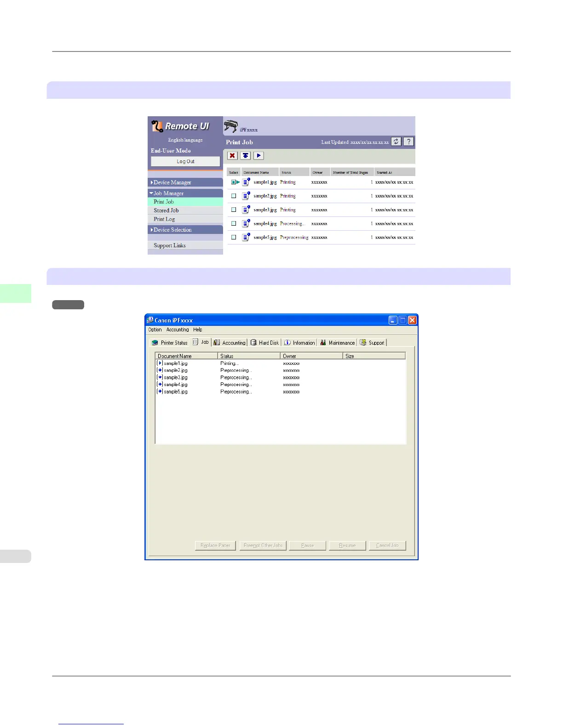Click the Preempt Other Jobs button
This screenshot has width=563, height=728.
(x=263, y=546)
